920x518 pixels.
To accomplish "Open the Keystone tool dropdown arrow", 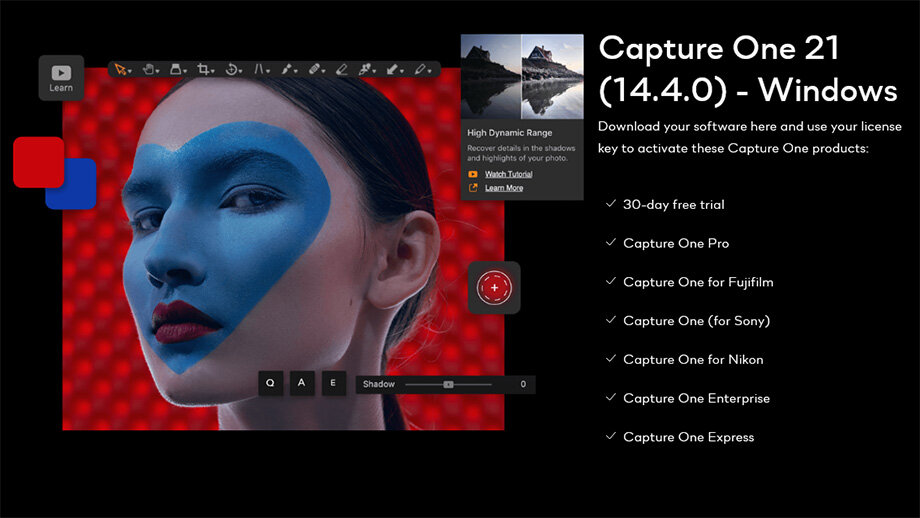I will point(268,72).
